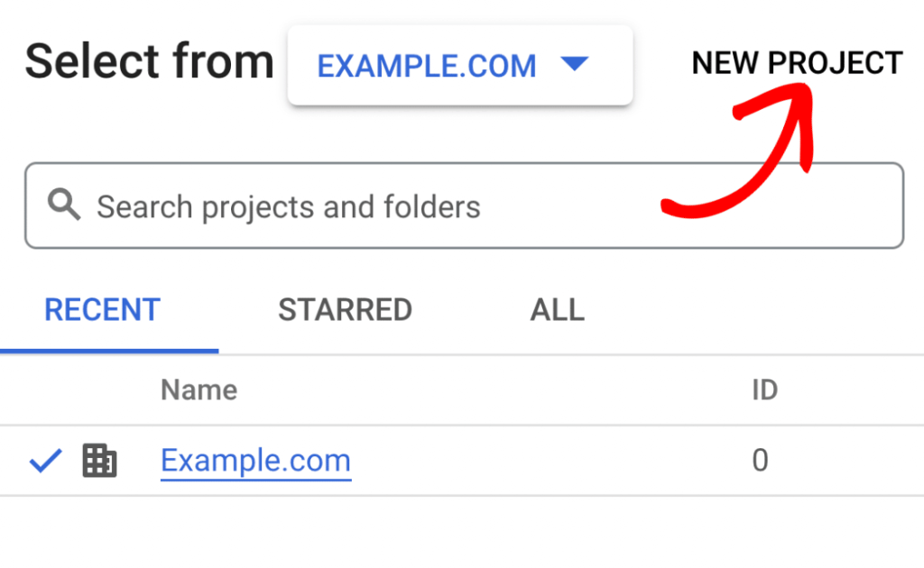Click the ID column header
This screenshot has height=568, width=924.
[x=764, y=389]
